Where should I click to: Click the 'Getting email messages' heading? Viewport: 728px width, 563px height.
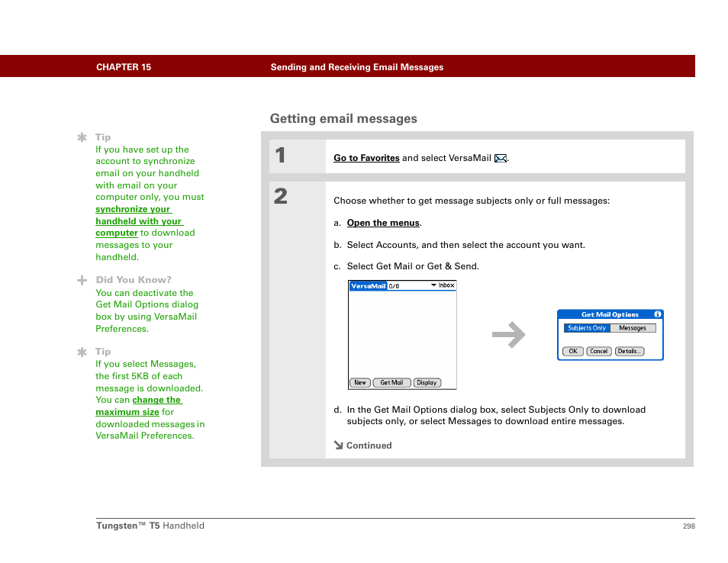point(343,119)
